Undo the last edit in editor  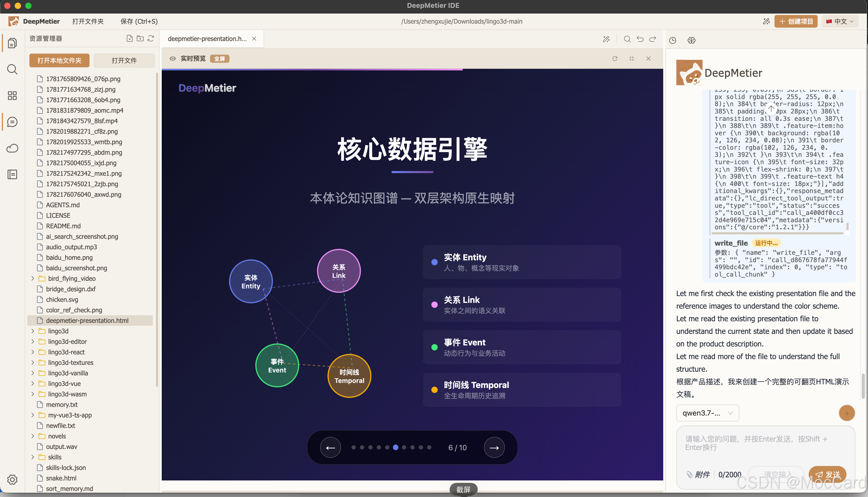tap(640, 39)
